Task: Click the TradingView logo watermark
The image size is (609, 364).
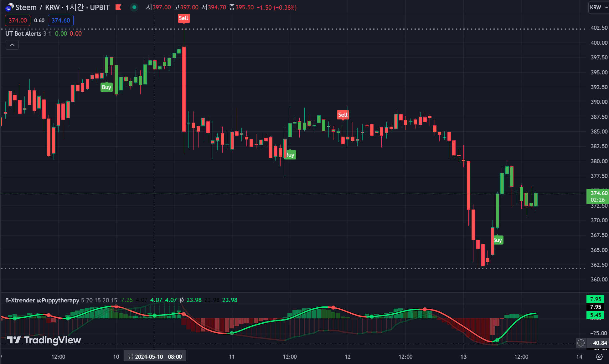Action: 44,340
